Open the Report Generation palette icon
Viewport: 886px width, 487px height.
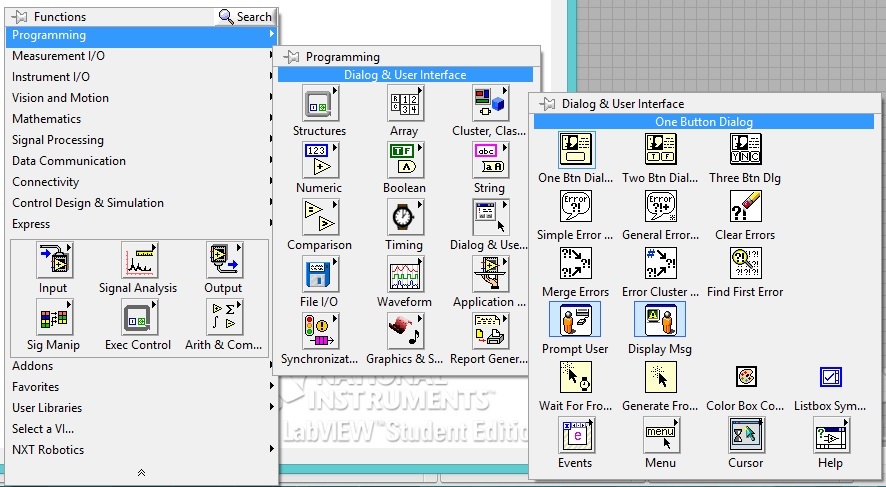(x=489, y=332)
